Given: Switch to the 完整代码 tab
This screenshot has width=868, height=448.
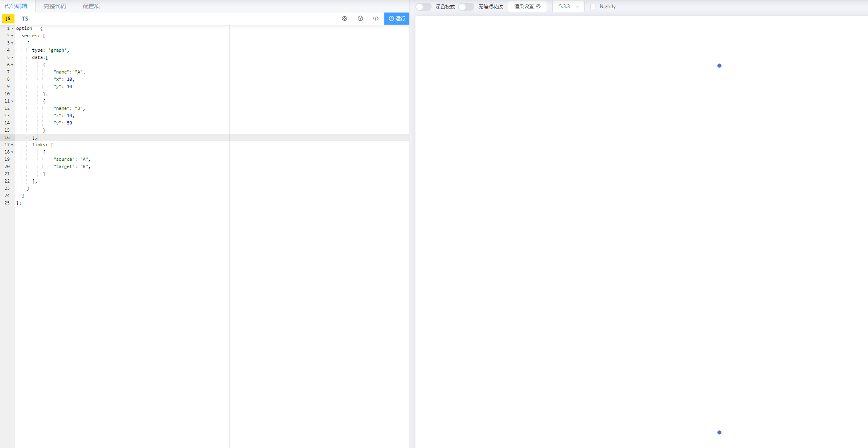Looking at the screenshot, I should click(55, 6).
